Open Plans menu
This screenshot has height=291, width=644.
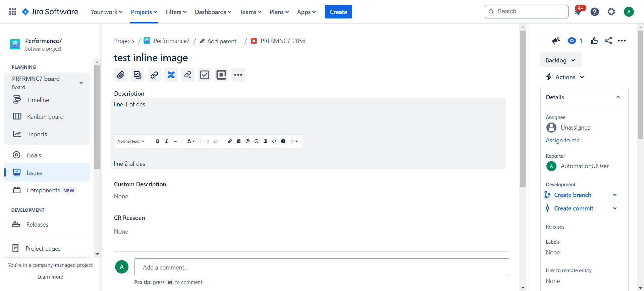(279, 12)
